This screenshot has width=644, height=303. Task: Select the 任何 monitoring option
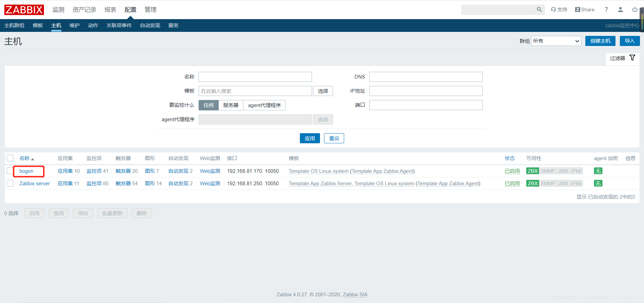coord(208,105)
